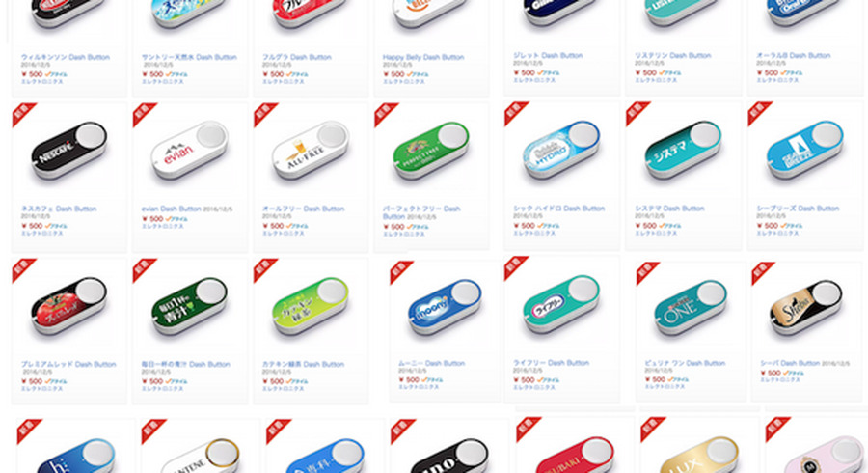Select the Sheba Dash Button image
This screenshot has width=868, height=473.
(806, 308)
